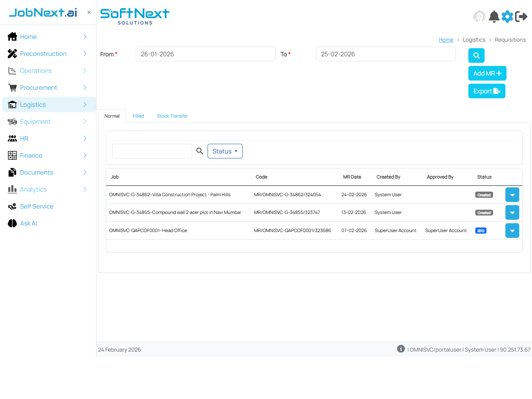
Task: Expand the HR sidebar chevron
Action: point(85,138)
